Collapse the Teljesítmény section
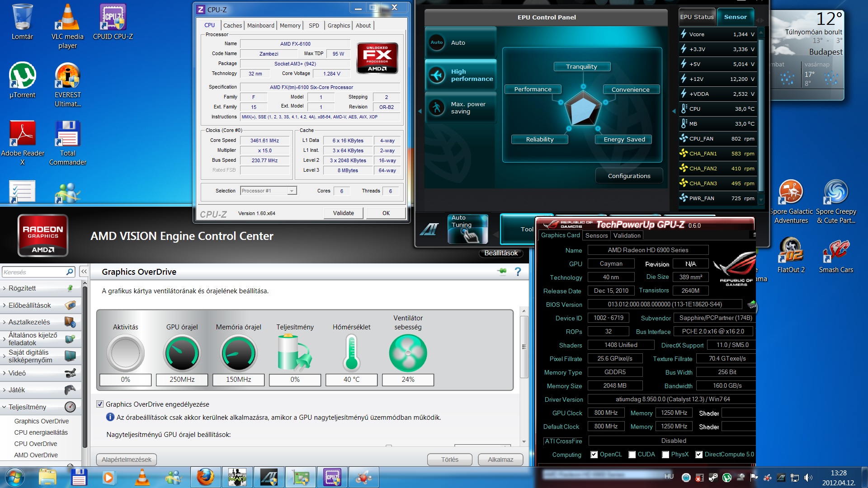Viewport: 868px width, 488px height. [x=41, y=407]
